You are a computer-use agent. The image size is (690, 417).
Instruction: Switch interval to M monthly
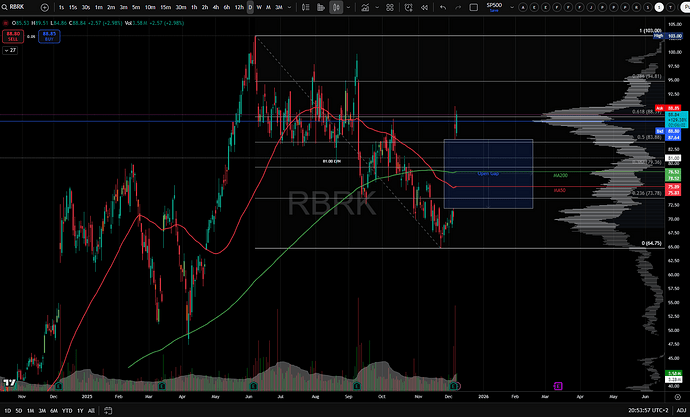pos(268,7)
